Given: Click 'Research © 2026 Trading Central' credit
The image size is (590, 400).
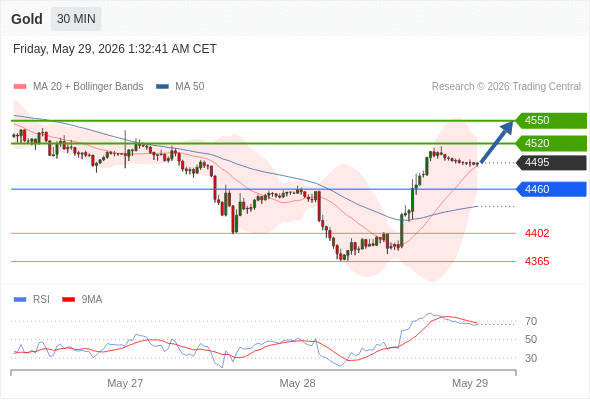Looking at the screenshot, I should point(506,87).
